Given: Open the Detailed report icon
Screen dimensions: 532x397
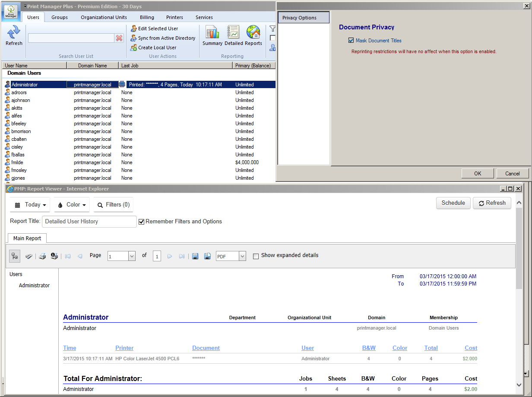Looking at the screenshot, I should pos(234,35).
